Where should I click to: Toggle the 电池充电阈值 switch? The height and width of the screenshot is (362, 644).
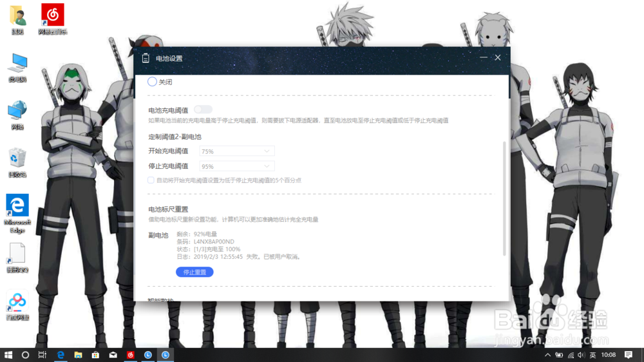pos(203,110)
